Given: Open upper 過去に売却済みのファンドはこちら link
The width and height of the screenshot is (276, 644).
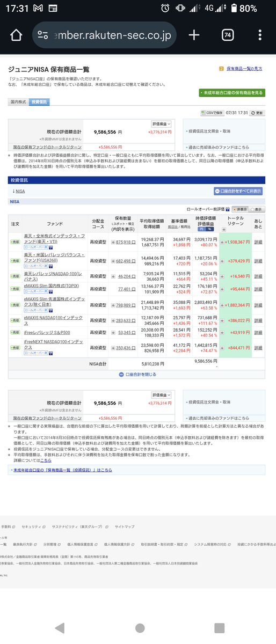Looking at the screenshot, I should tap(219, 147).
